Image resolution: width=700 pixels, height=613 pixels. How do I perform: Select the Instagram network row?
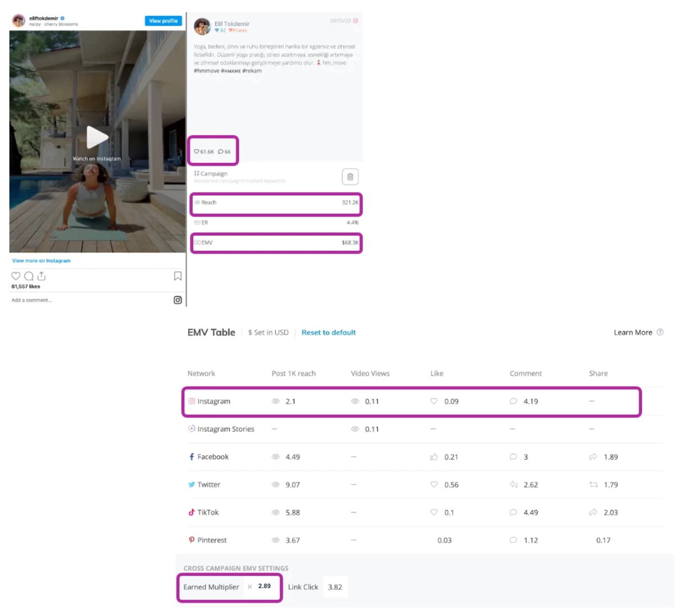click(x=411, y=401)
